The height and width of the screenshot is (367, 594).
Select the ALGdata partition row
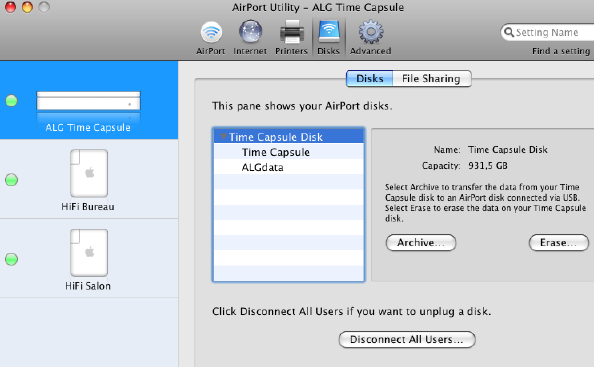(289, 167)
